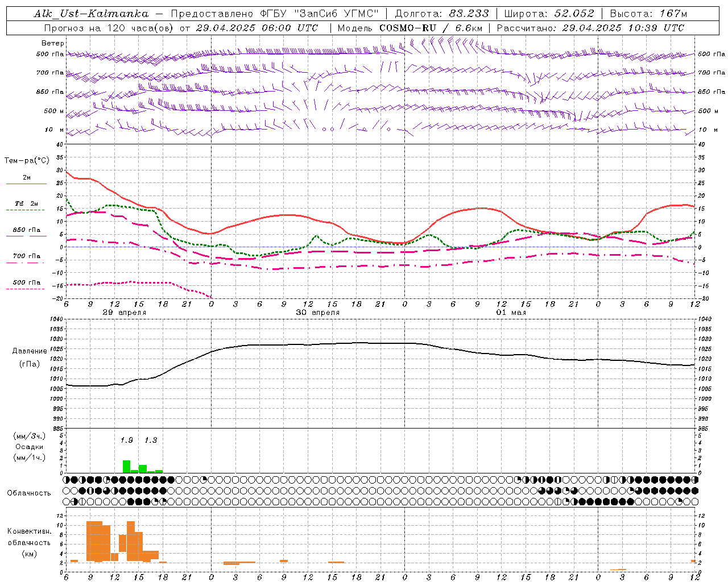Click the 29 апреля date label
728x582 pixels.
coord(124,313)
